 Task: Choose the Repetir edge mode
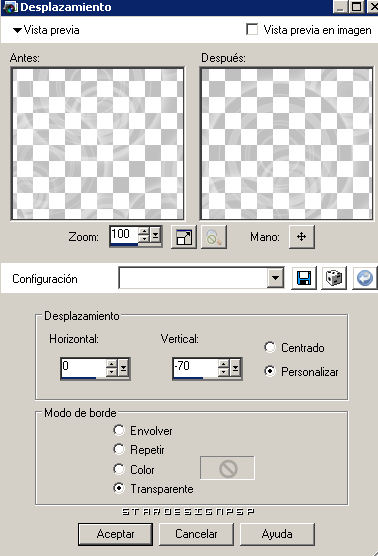(119, 449)
